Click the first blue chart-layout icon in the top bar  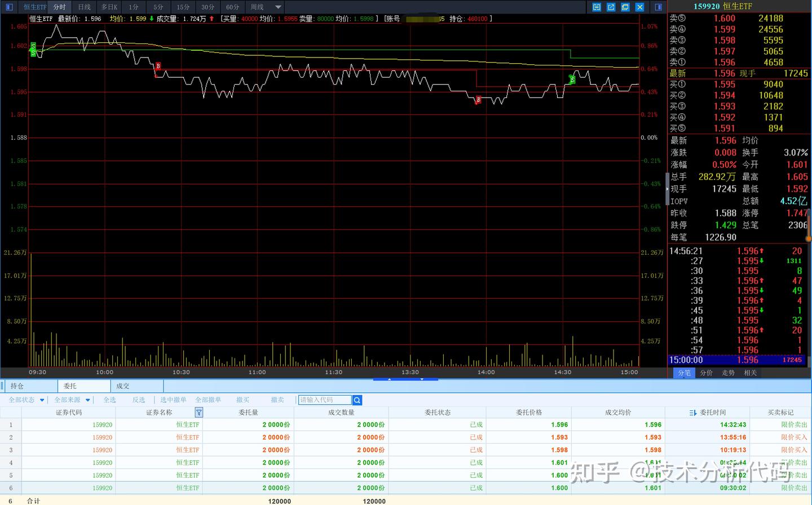click(597, 7)
